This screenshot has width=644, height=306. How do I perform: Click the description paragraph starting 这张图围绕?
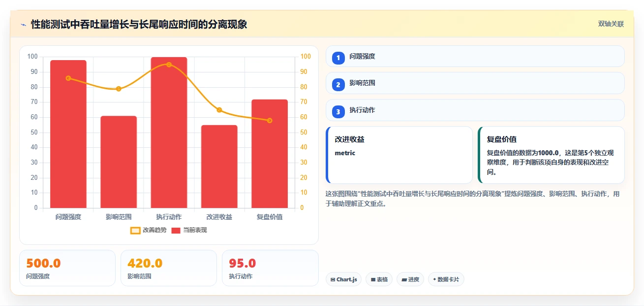point(473,199)
